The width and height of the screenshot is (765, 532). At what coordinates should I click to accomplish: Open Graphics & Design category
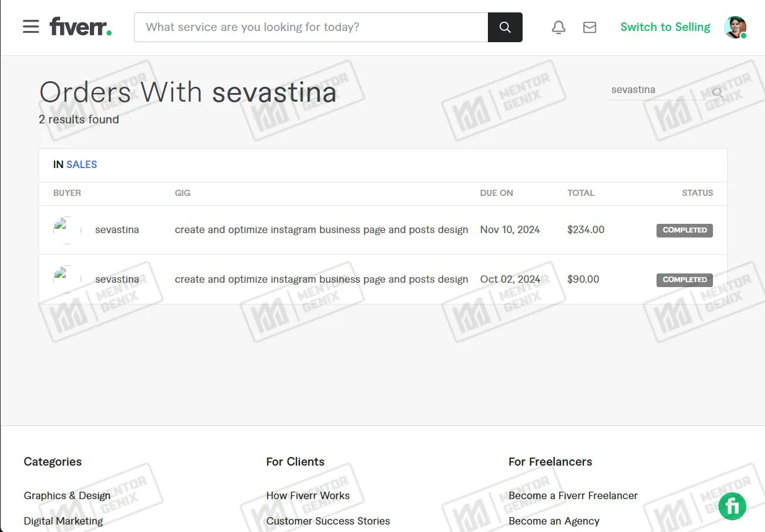tap(67, 495)
